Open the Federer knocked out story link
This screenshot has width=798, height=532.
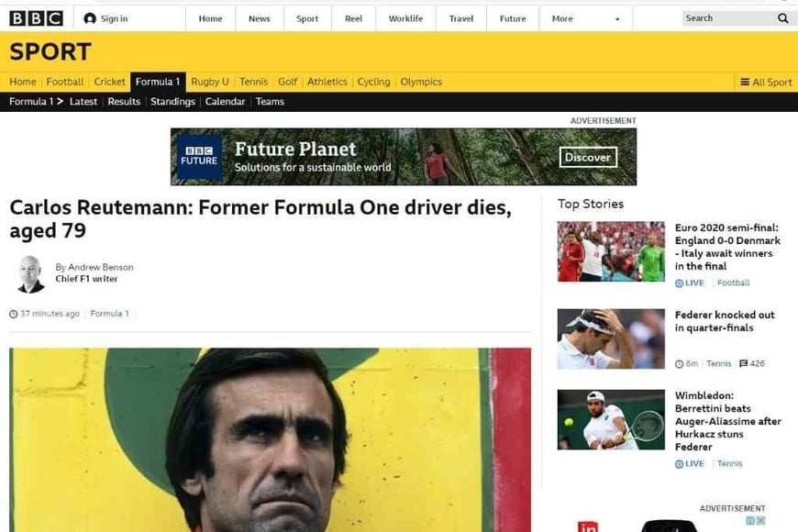tap(725, 321)
